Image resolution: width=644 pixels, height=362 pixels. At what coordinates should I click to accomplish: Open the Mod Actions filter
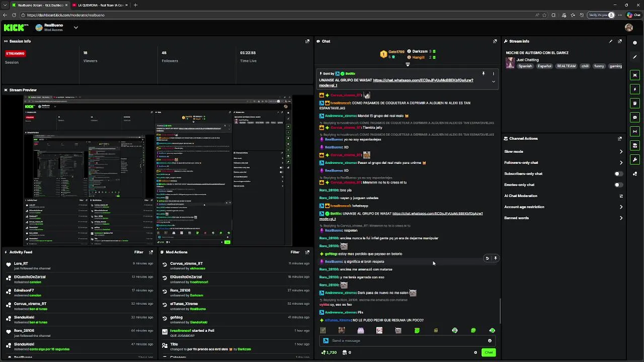295,252
